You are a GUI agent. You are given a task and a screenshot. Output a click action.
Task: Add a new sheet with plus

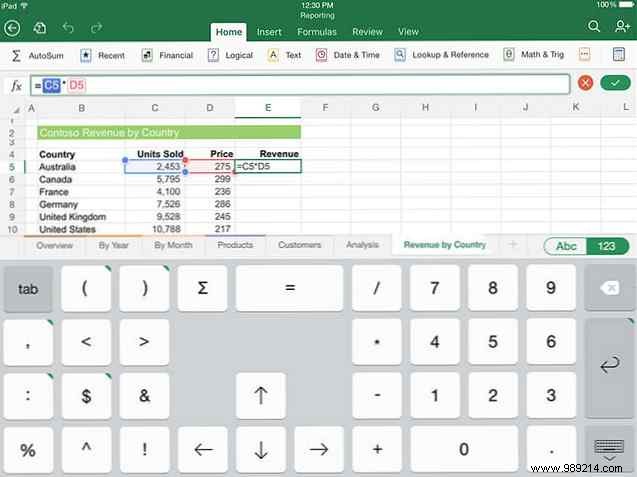point(513,245)
